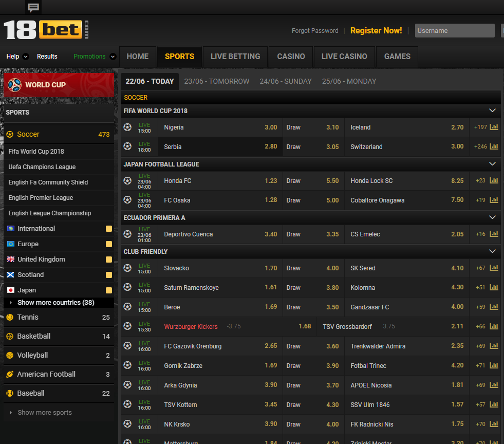Collapse the Japan Football League section

pos(492,164)
